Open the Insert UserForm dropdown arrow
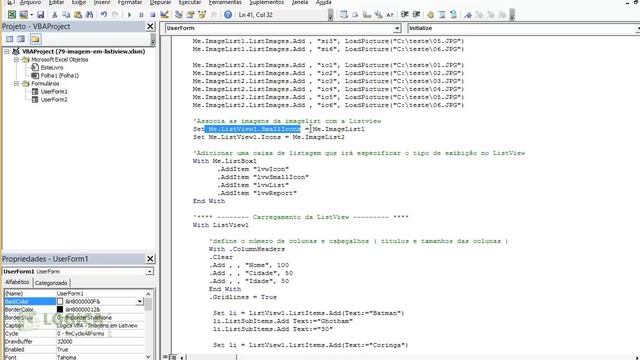This screenshot has width=640, height=360. [31, 15]
